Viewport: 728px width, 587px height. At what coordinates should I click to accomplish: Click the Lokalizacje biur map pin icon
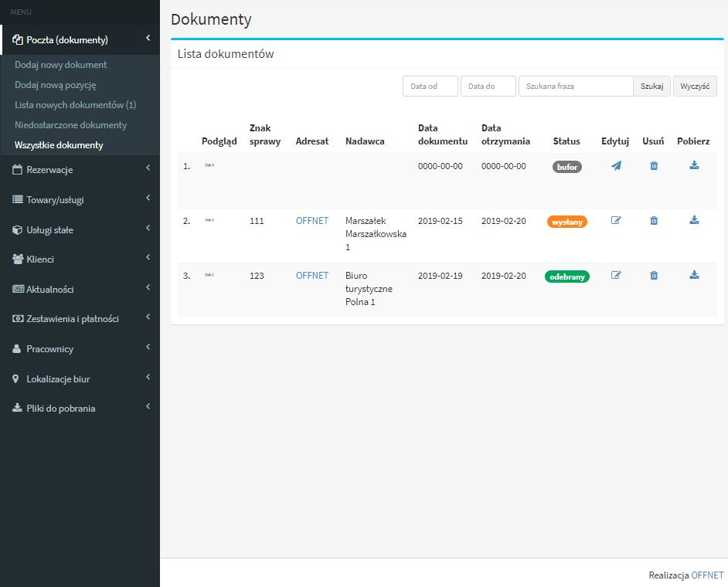(15, 378)
